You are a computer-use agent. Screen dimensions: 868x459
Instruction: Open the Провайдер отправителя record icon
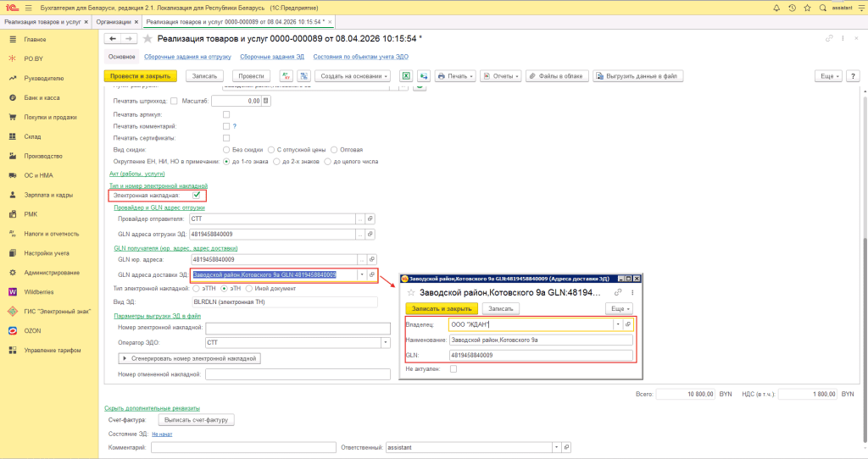370,219
